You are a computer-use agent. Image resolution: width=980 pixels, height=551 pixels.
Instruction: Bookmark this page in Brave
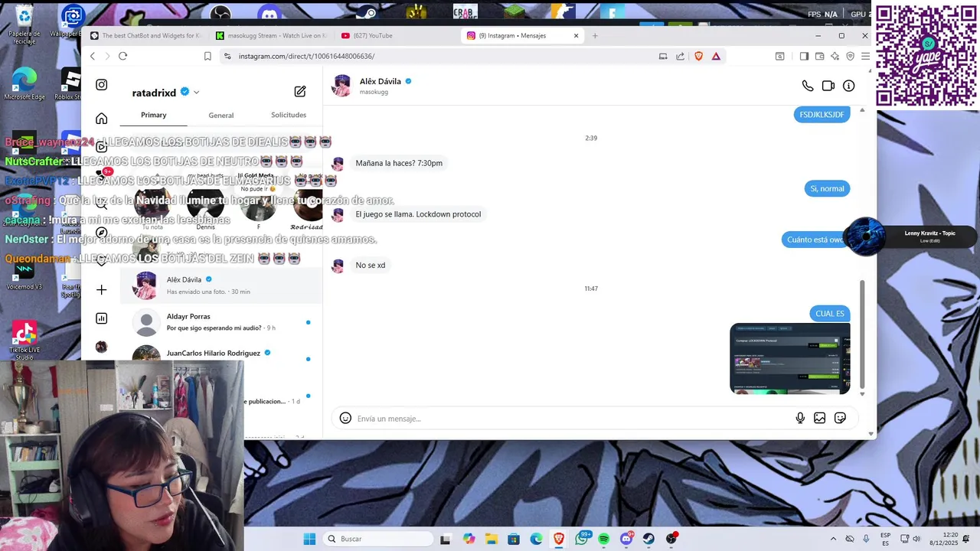207,56
